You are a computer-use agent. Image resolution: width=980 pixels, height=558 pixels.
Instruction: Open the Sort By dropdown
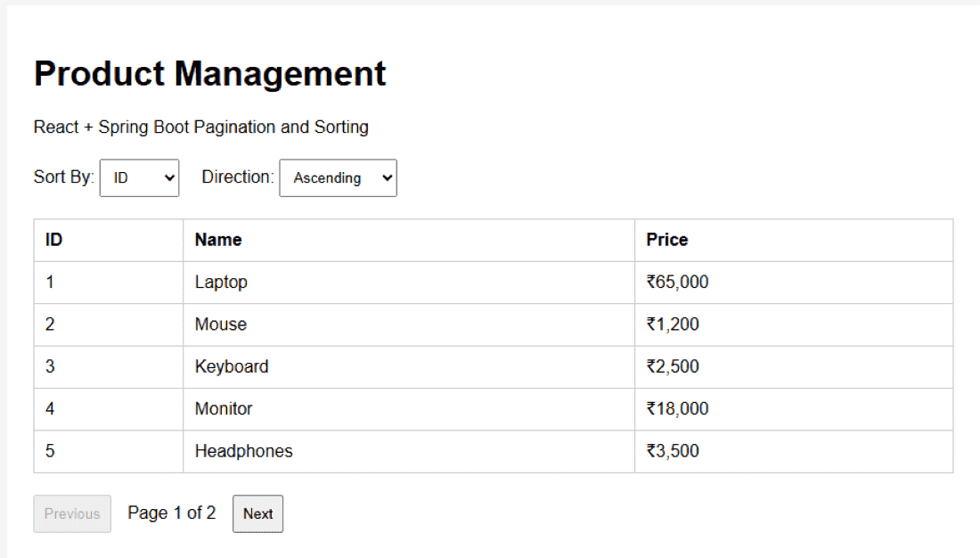point(139,177)
